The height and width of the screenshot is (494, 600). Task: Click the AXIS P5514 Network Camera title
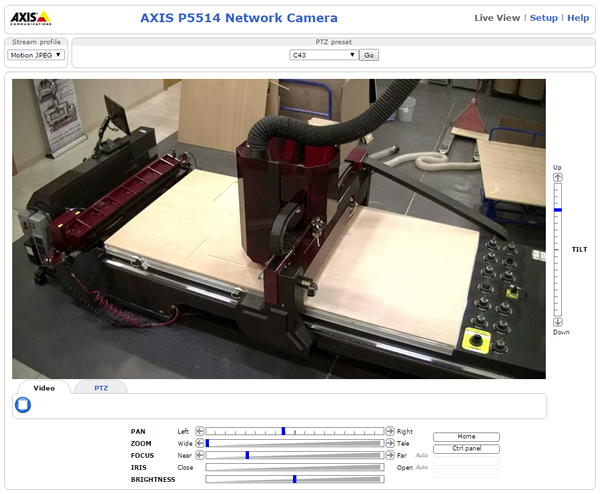pyautogui.click(x=239, y=18)
